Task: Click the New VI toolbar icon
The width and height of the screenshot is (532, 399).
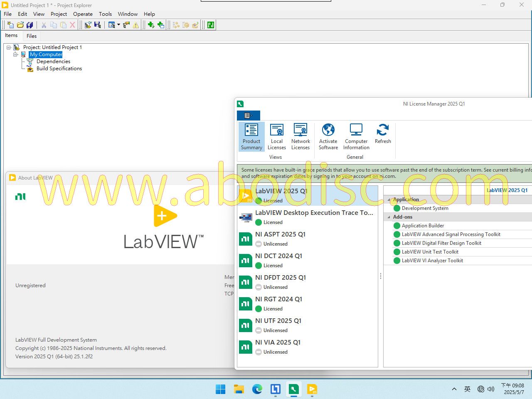Action: click(11, 25)
